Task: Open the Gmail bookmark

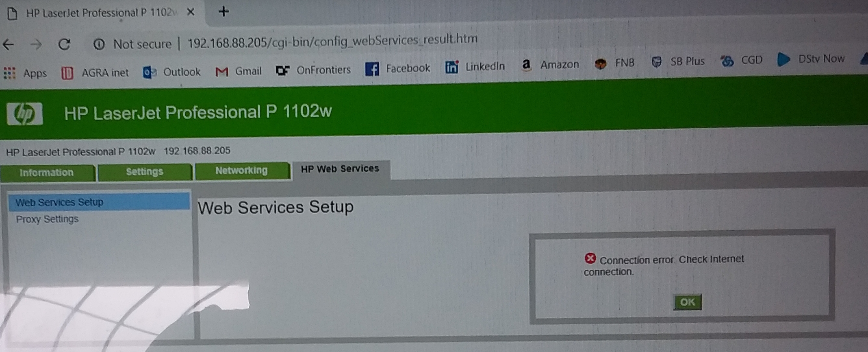Action: point(239,71)
